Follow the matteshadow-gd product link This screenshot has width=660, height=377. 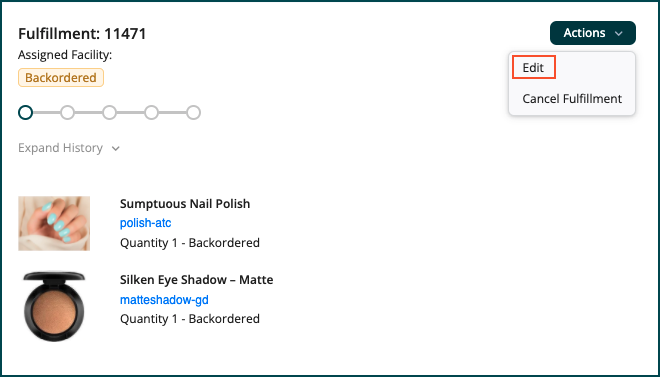pyautogui.click(x=164, y=300)
